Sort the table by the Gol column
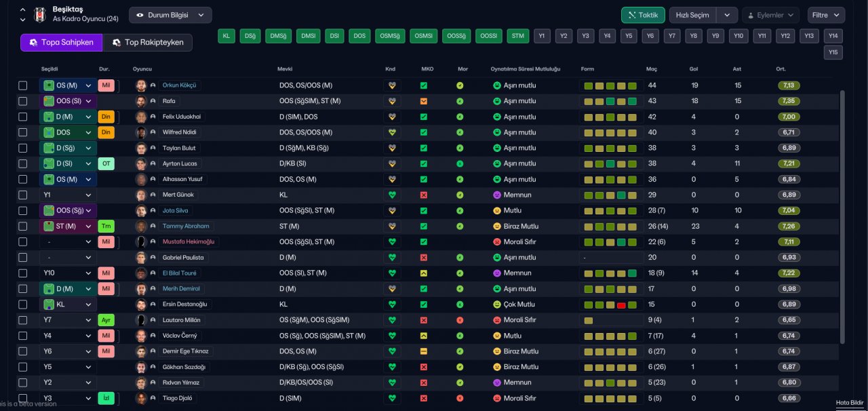Screen dimensions: 868x411 pyautogui.click(x=694, y=69)
